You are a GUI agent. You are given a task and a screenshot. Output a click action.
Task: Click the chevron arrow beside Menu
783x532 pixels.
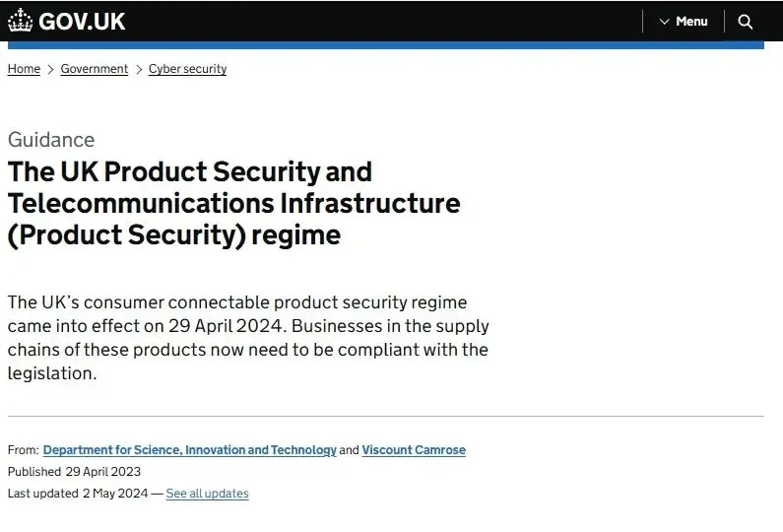[x=664, y=22]
